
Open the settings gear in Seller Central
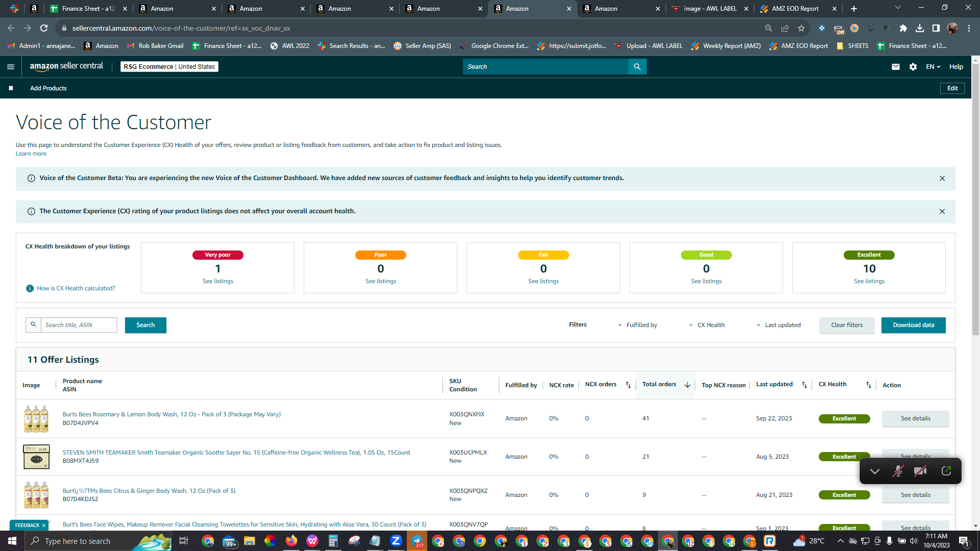(913, 67)
